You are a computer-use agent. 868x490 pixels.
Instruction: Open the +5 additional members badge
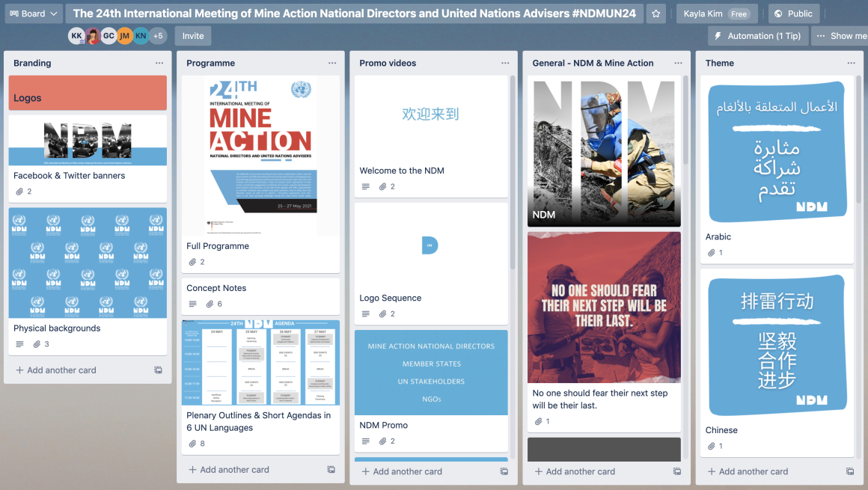(x=157, y=36)
